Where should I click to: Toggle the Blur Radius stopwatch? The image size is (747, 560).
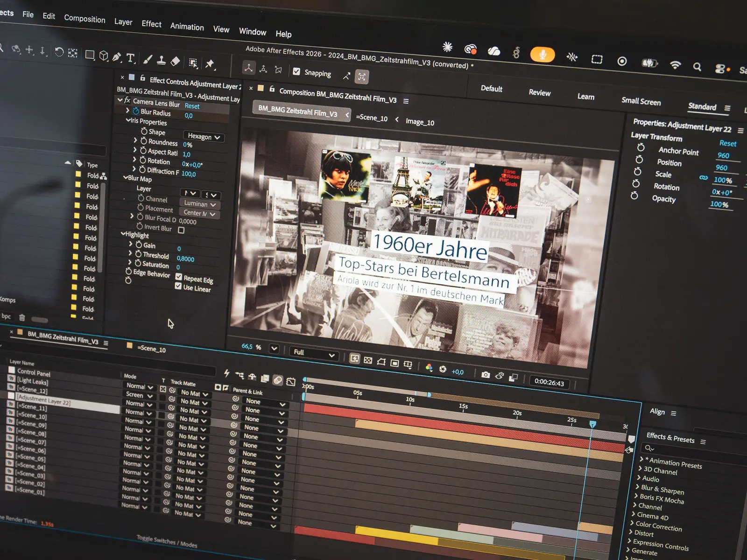tap(136, 111)
